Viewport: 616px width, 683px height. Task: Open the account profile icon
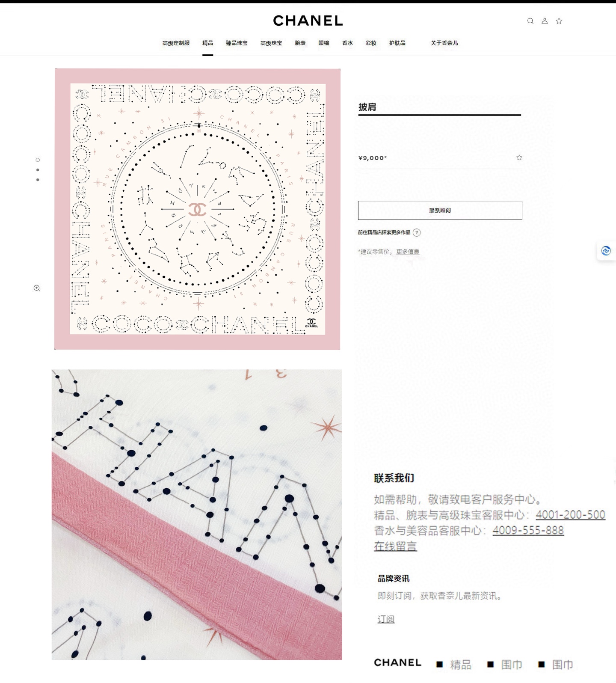pos(545,21)
